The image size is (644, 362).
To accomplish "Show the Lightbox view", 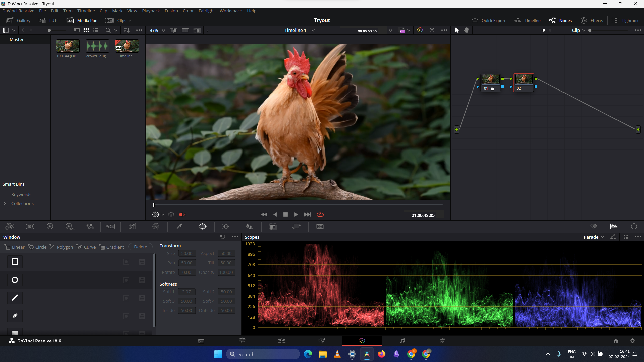I will [625, 21].
